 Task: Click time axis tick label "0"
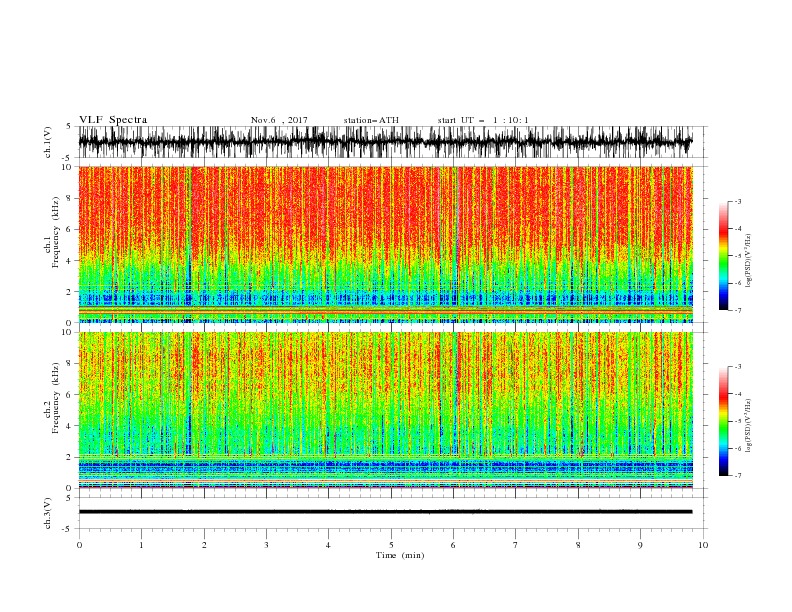point(79,545)
